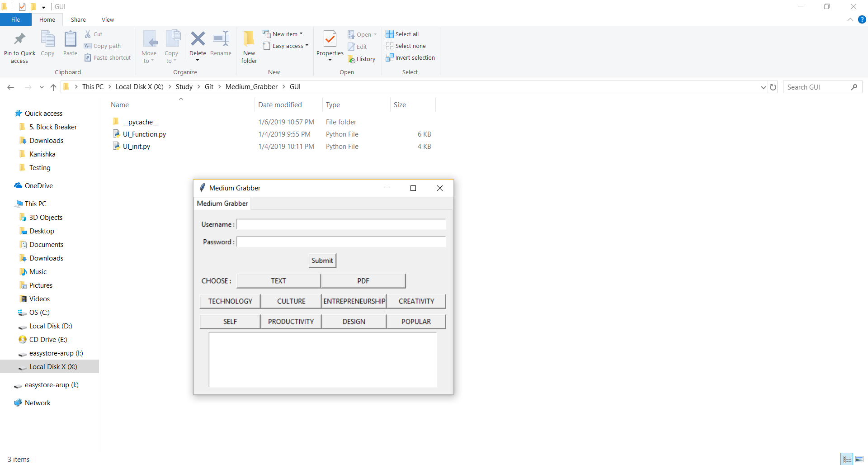Click the Edit icon in Open group

tap(351, 47)
